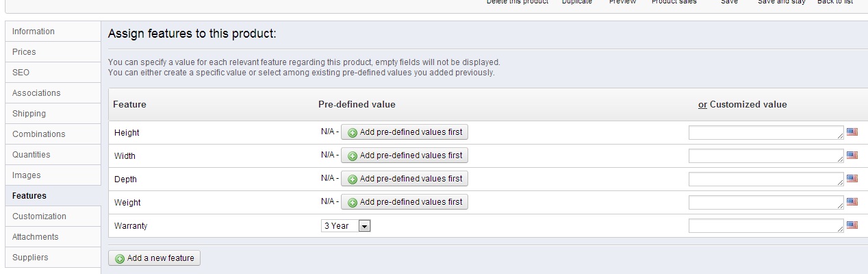Click US flag icon in Weight row

(x=852, y=202)
